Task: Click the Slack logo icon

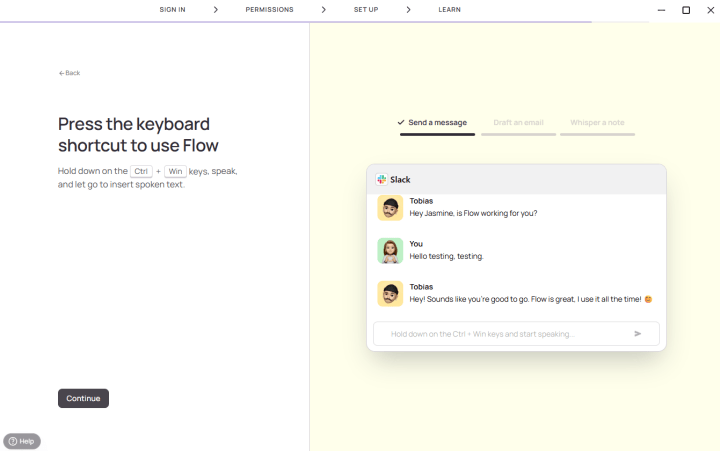Action: (382, 180)
